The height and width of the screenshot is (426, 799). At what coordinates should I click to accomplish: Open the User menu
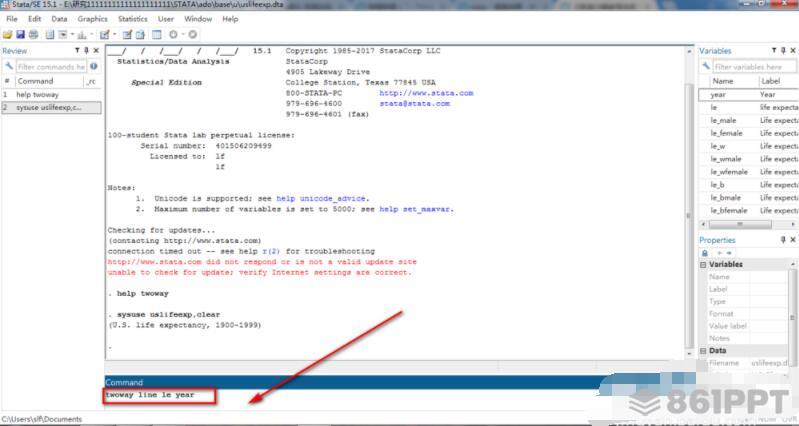tap(166, 19)
